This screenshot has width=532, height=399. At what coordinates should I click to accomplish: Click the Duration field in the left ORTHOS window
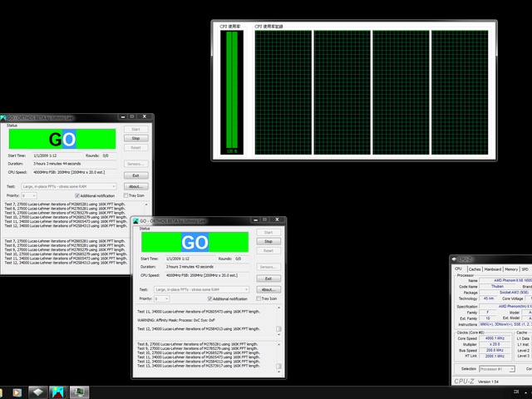74,164
